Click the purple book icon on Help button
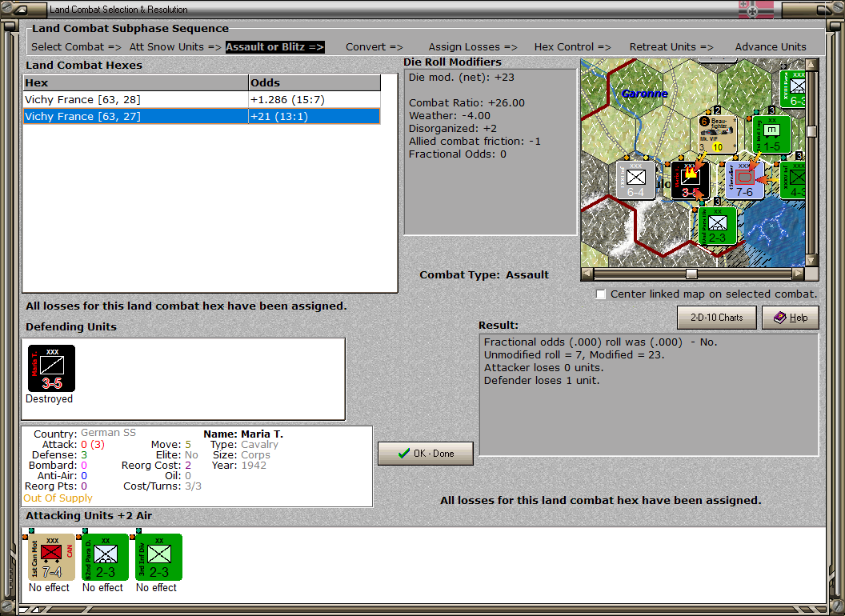The image size is (845, 616). pos(780,318)
